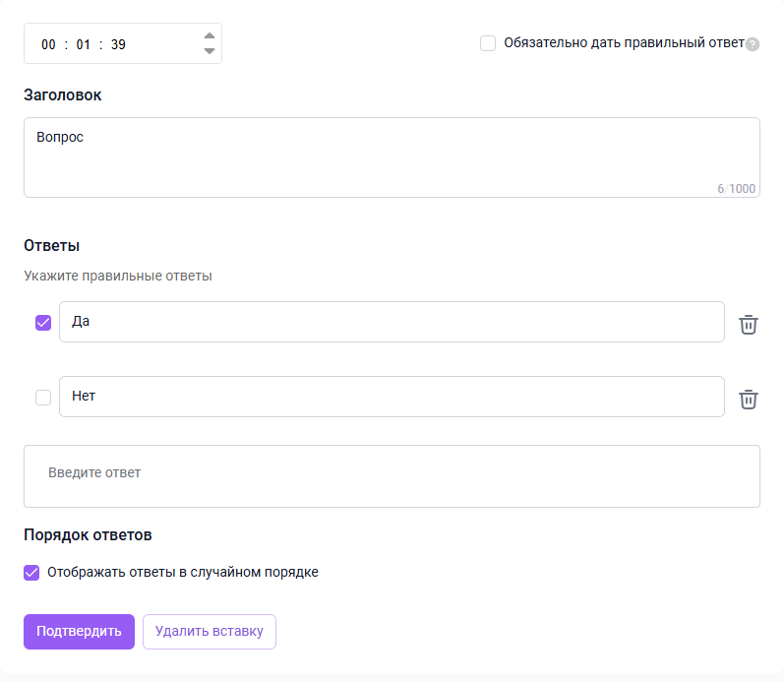
Task: Enable 'Обязательно дать правильный ответ' checkbox
Action: point(488,43)
